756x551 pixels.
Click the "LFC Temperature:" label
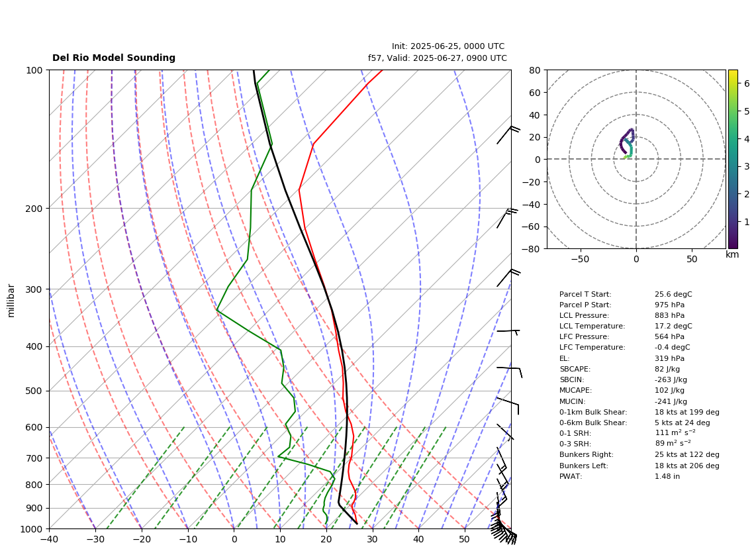tap(592, 348)
